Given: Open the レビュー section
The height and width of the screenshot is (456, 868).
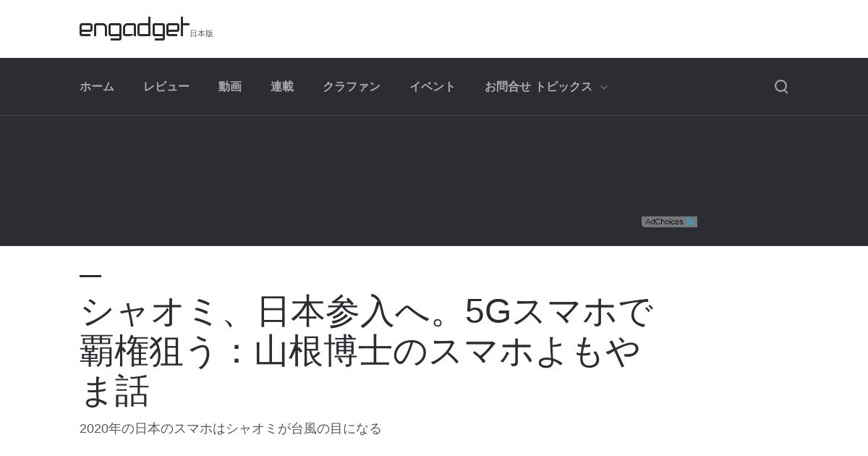Looking at the screenshot, I should click(166, 87).
